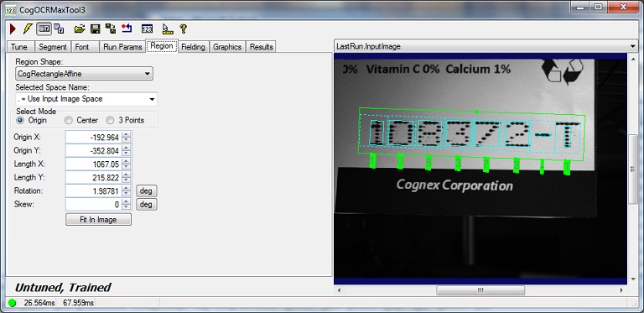This screenshot has height=313, width=644.
Task: Switch to the Segment tab
Action: (x=53, y=47)
